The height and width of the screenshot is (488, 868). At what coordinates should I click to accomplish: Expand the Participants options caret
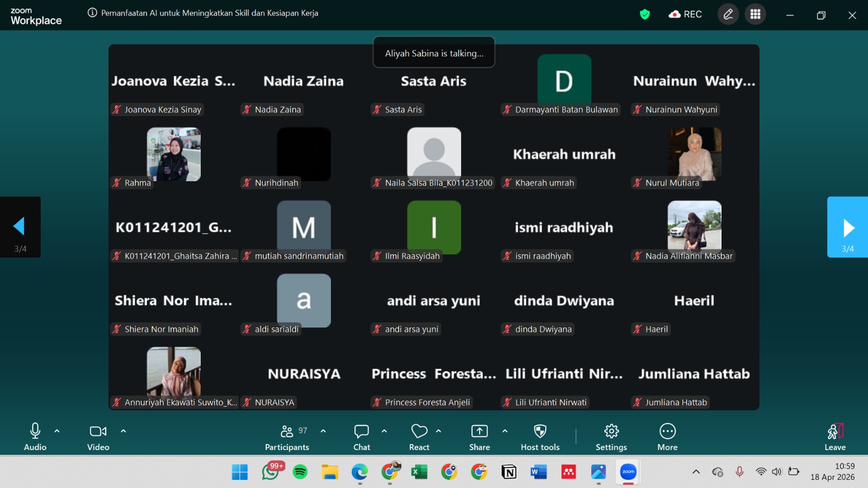[323, 431]
